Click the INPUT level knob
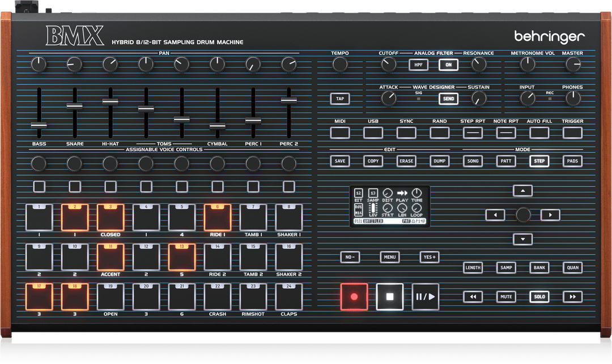612x364 pixels. (x=528, y=99)
